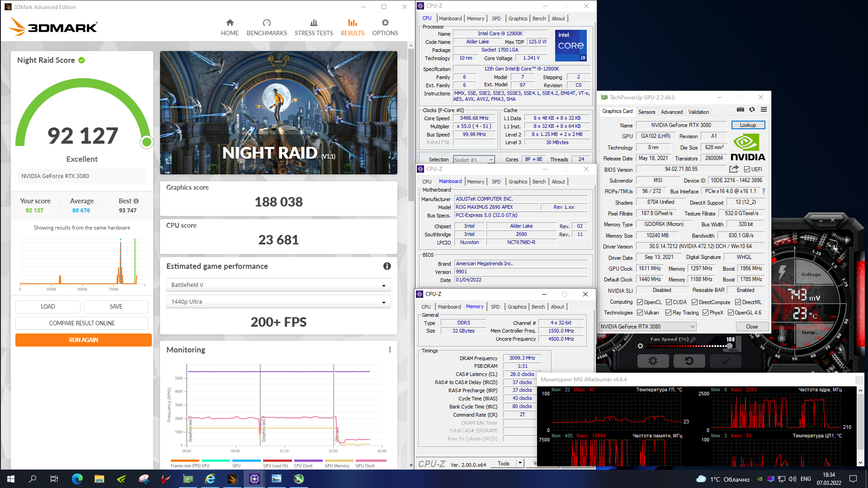Image resolution: width=868 pixels, height=488 pixels.
Task: Click info icon beside Estimated game performance
Action: 387,266
